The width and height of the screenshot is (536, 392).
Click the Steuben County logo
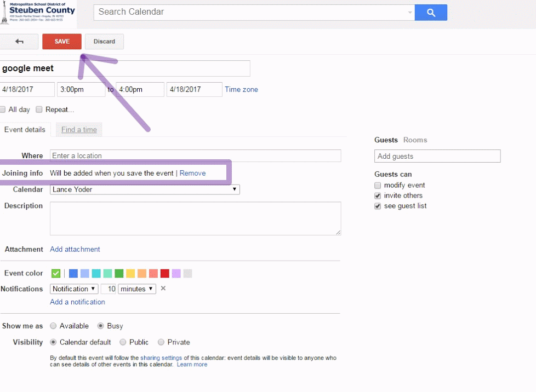pyautogui.click(x=38, y=13)
